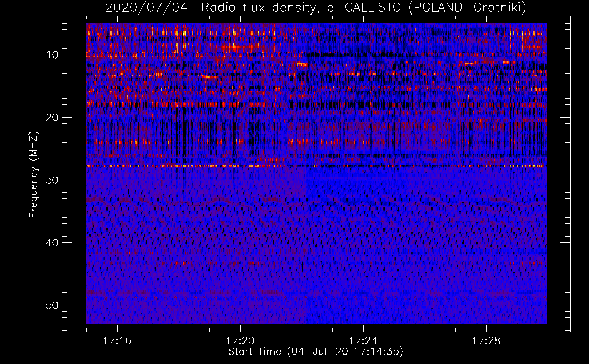
Task: Click the plot title mentioning e-CALLISTO POLAND-Grotniki
Action: [x=316, y=7]
